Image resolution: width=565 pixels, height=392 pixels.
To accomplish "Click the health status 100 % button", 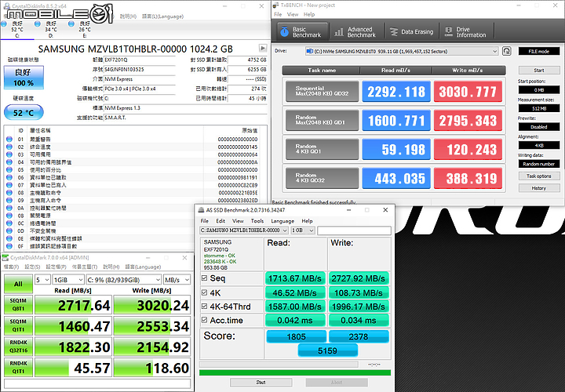I will [24, 78].
